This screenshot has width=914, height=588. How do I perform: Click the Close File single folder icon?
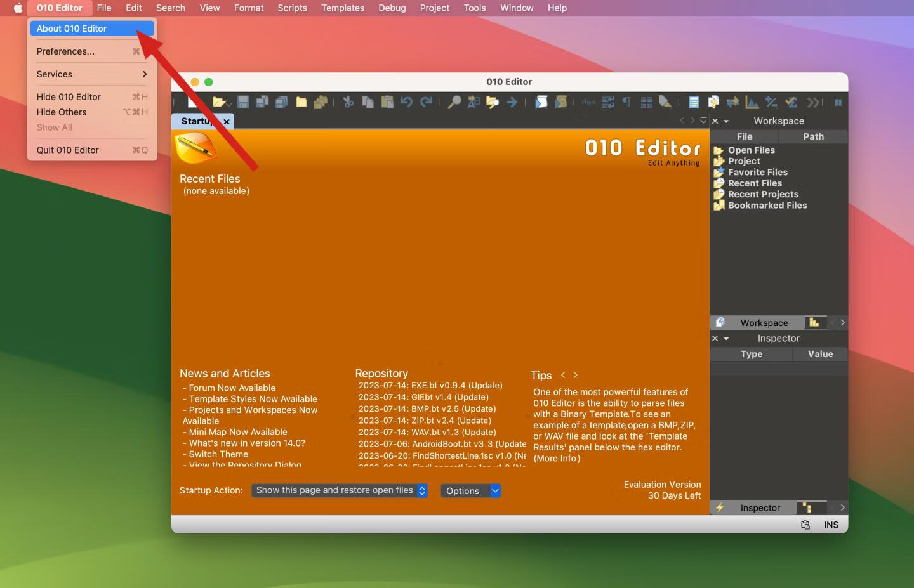301,102
